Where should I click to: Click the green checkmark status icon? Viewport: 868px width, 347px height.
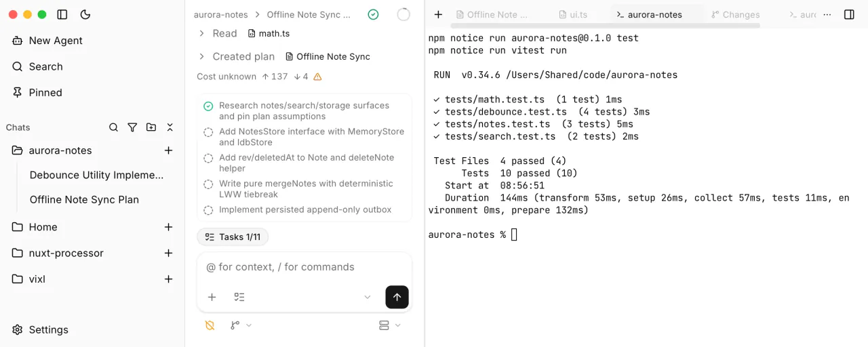pos(373,14)
